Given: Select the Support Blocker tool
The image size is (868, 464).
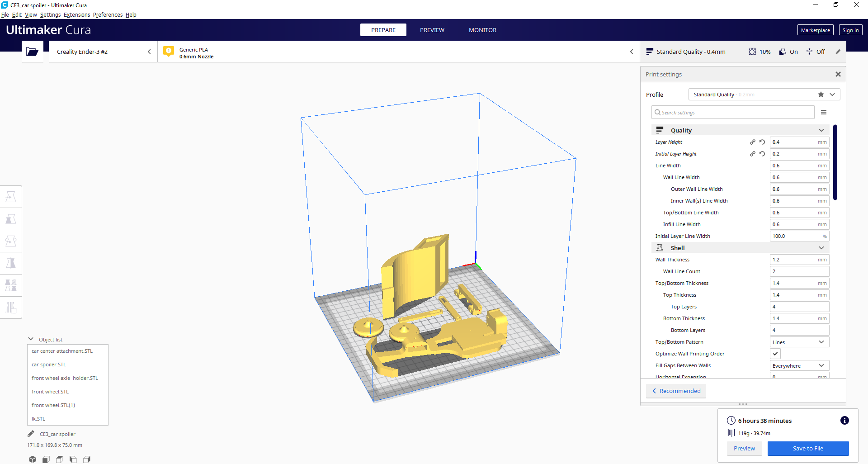Looking at the screenshot, I should coord(11,308).
